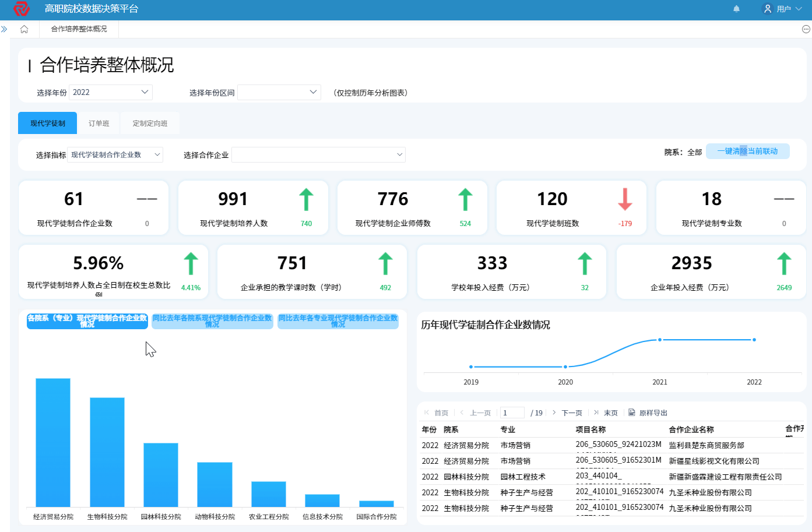
Task: Go to home via house icon
Action: coord(24,29)
